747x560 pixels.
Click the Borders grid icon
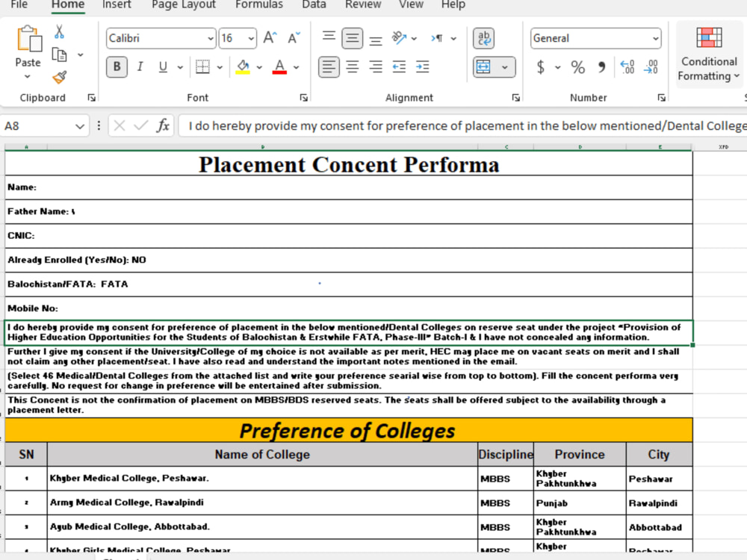tap(202, 66)
